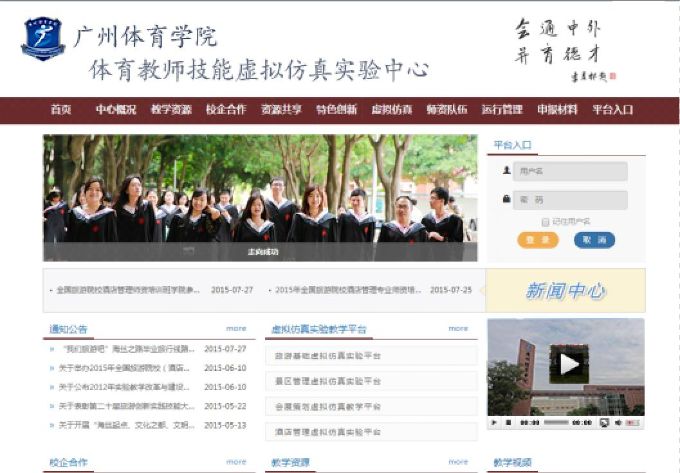Open the 新闻中心 banner
The width and height of the screenshot is (680, 473).
coord(565,291)
